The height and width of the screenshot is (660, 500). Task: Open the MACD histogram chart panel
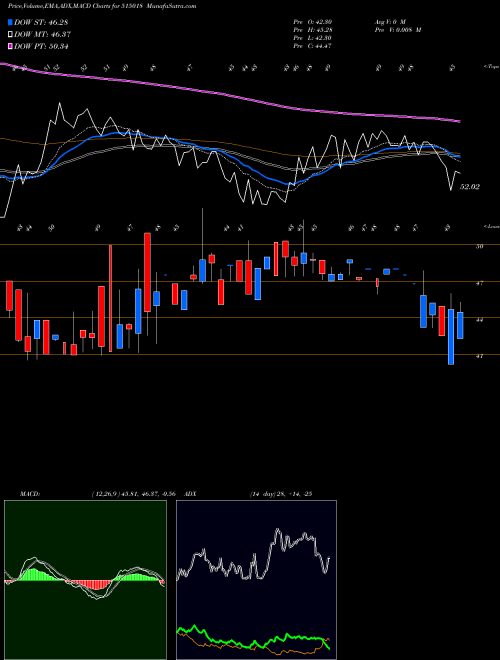pyautogui.click(x=85, y=580)
